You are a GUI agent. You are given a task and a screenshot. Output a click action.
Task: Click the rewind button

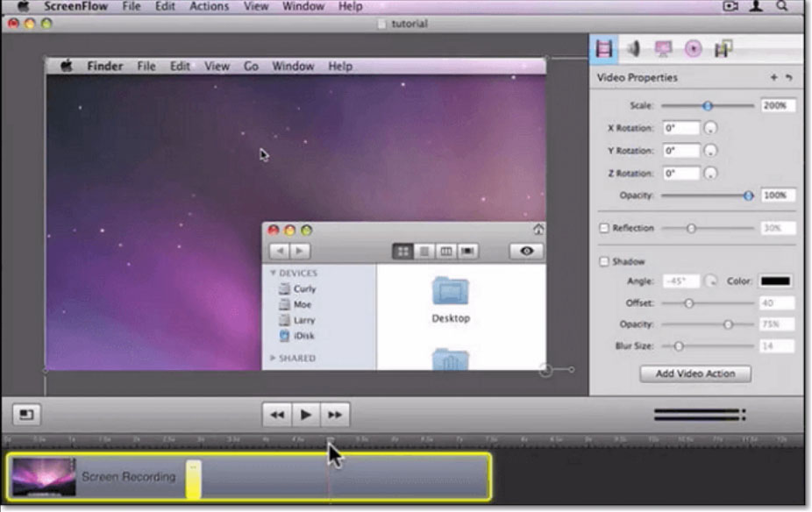point(277,414)
